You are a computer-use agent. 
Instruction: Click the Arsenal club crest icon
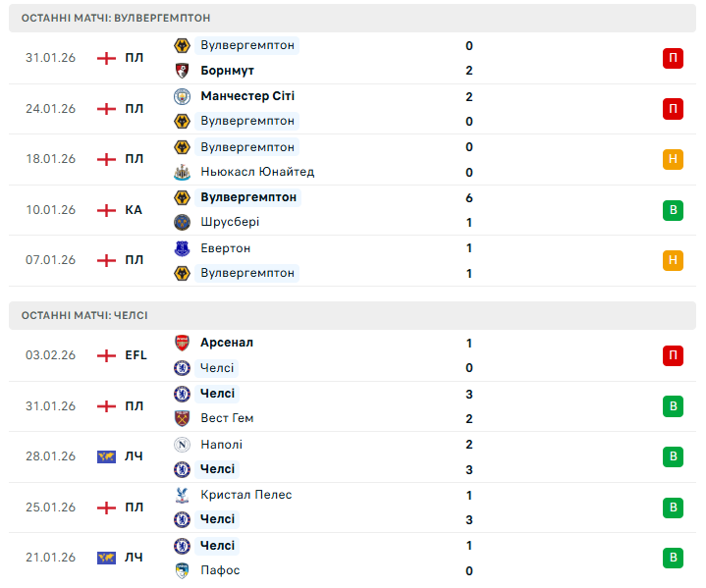[x=182, y=343]
